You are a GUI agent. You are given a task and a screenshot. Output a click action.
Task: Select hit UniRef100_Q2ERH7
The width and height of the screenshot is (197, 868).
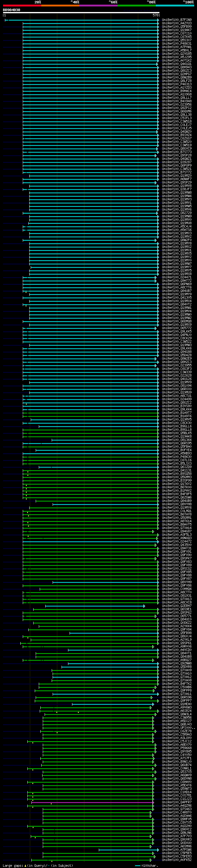coord(176,606)
